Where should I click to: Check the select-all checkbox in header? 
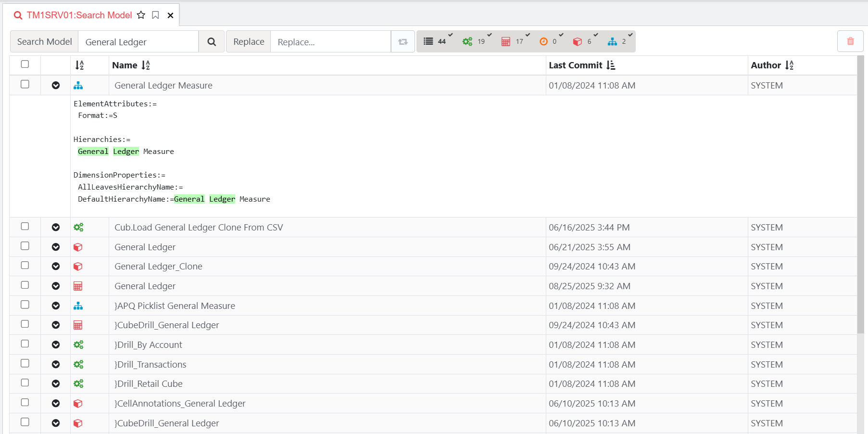coord(25,64)
